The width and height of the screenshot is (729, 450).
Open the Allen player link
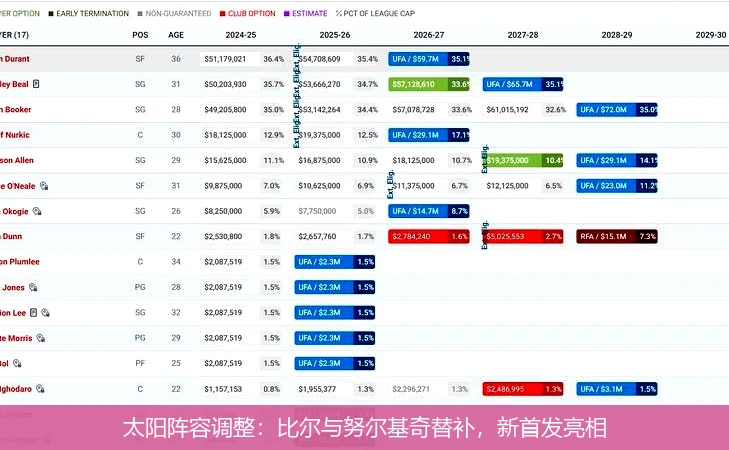point(17,160)
